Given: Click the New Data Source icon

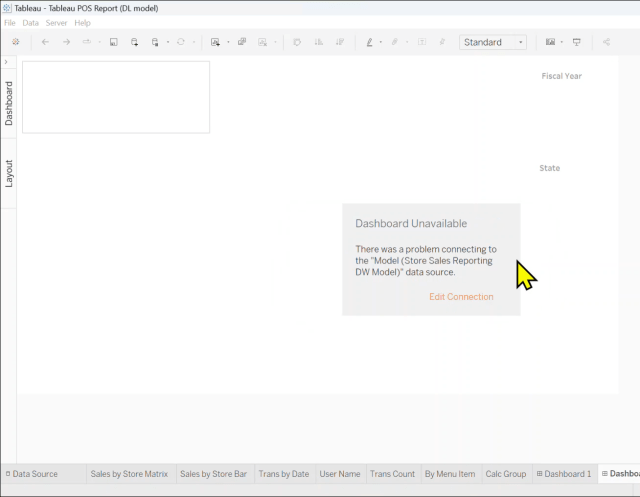Looking at the screenshot, I should (134, 42).
